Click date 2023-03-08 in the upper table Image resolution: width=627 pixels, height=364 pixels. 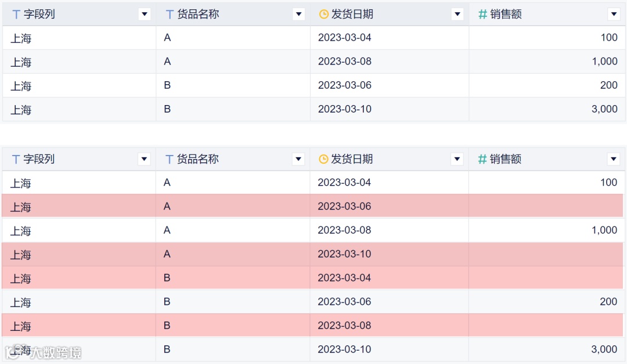[x=345, y=62]
